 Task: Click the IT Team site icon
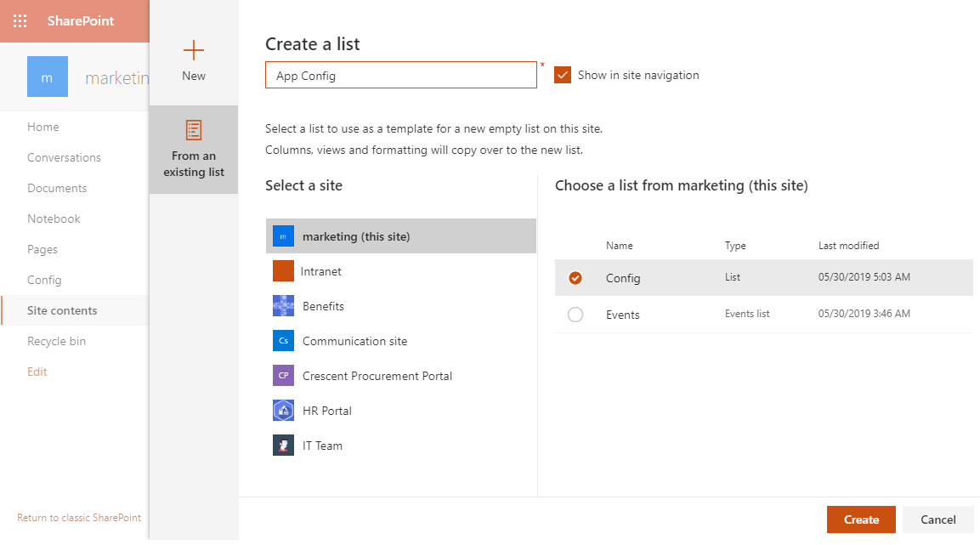283,445
